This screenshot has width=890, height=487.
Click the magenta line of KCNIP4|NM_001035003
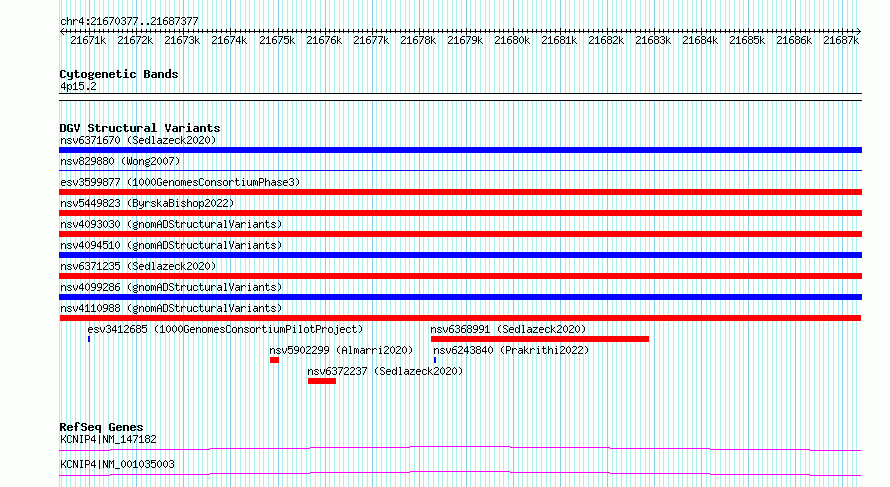[460, 473]
